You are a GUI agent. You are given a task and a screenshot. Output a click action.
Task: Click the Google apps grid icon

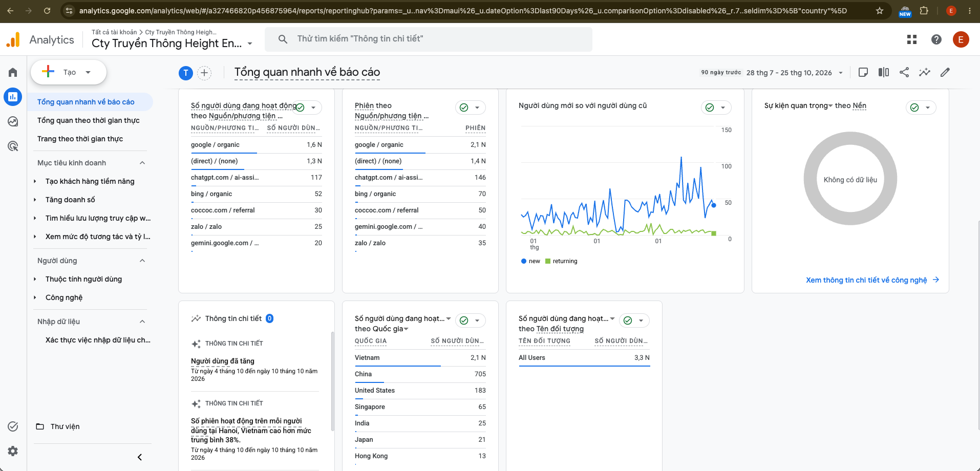[x=912, y=39]
